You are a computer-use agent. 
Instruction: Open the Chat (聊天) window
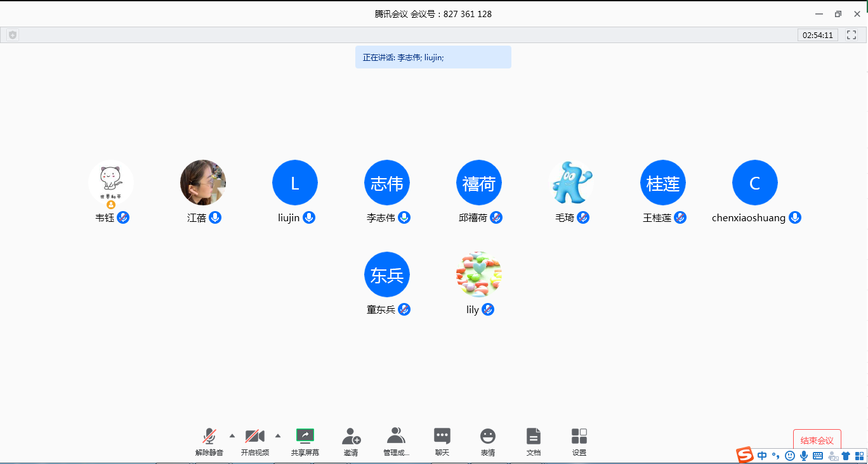tap(442, 437)
